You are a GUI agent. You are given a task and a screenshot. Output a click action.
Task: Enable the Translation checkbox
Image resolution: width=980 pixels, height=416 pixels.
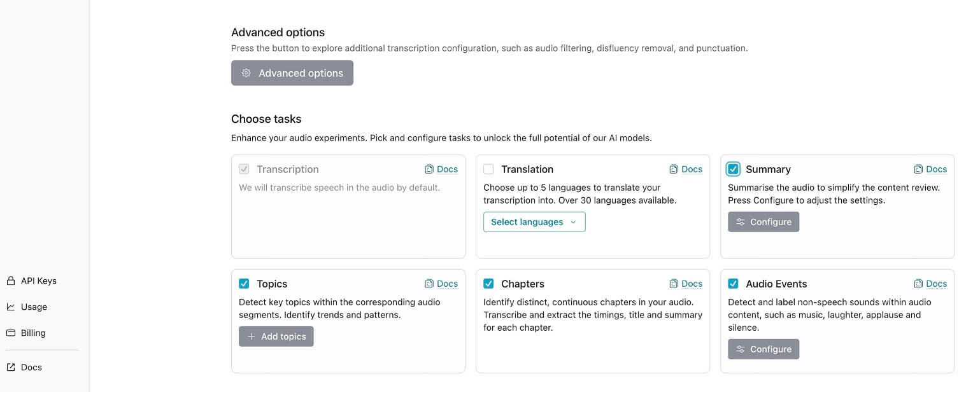pyautogui.click(x=488, y=169)
